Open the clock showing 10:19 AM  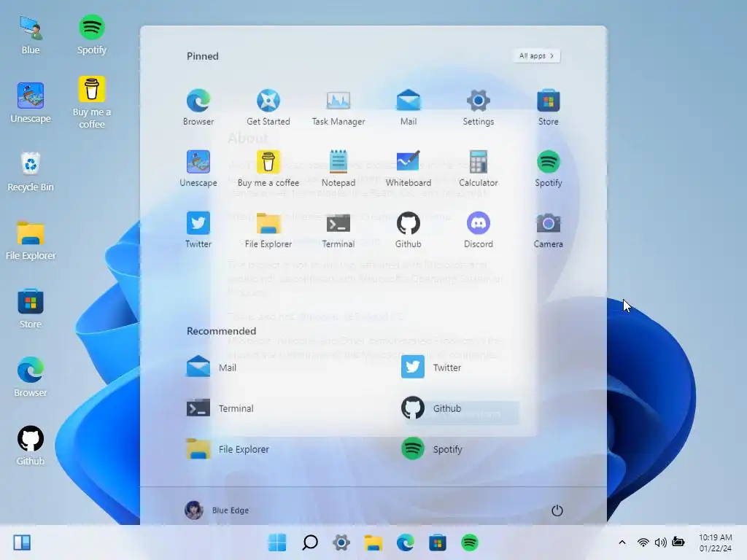715,542
